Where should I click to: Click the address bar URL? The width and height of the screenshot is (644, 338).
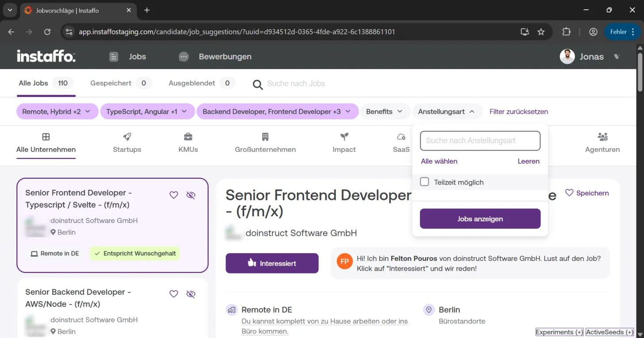(x=237, y=32)
